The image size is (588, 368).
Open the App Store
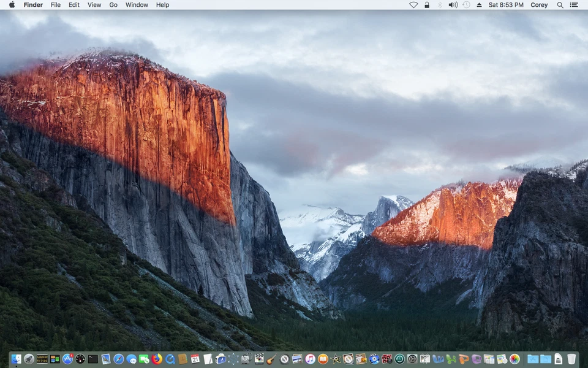[x=67, y=359]
